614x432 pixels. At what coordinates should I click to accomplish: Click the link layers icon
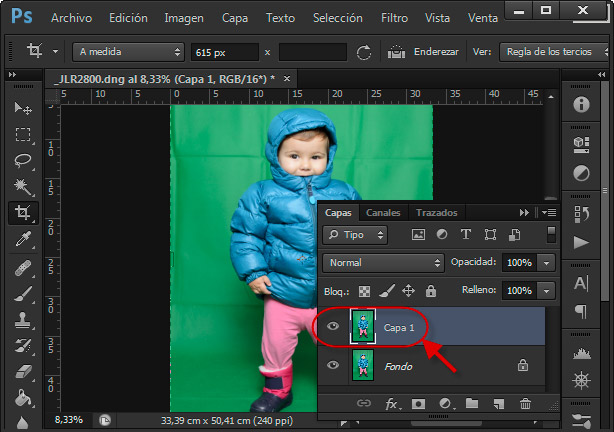pyautogui.click(x=363, y=403)
